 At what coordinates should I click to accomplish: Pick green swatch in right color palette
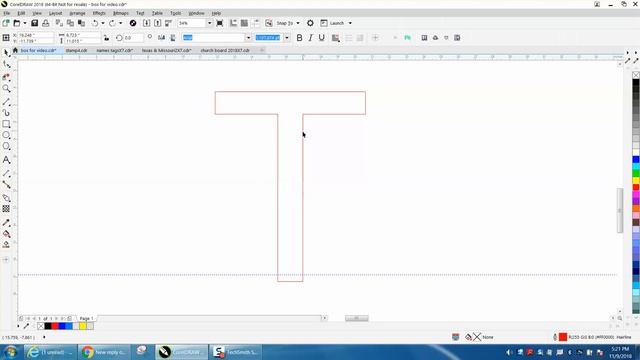636,173
